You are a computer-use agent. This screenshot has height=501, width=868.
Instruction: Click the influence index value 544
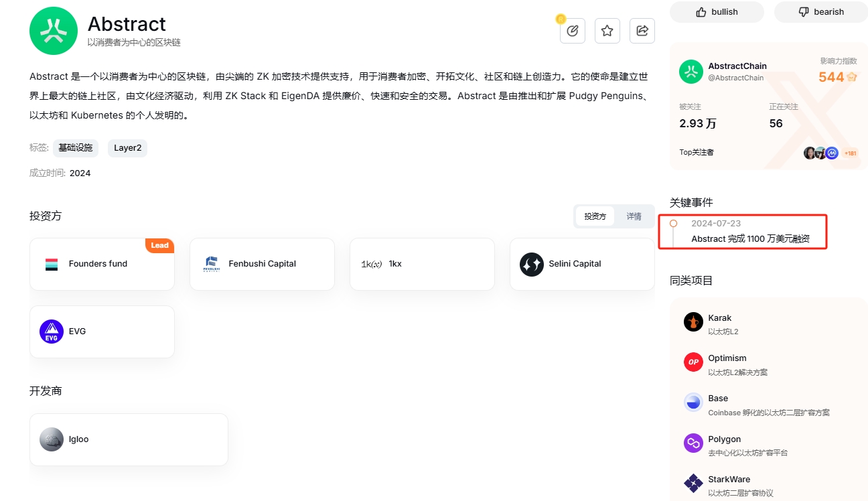pos(831,77)
